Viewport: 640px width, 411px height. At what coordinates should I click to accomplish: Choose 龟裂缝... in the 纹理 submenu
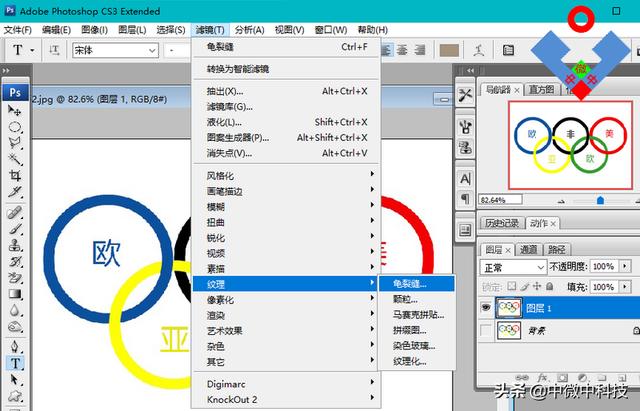[x=417, y=284]
